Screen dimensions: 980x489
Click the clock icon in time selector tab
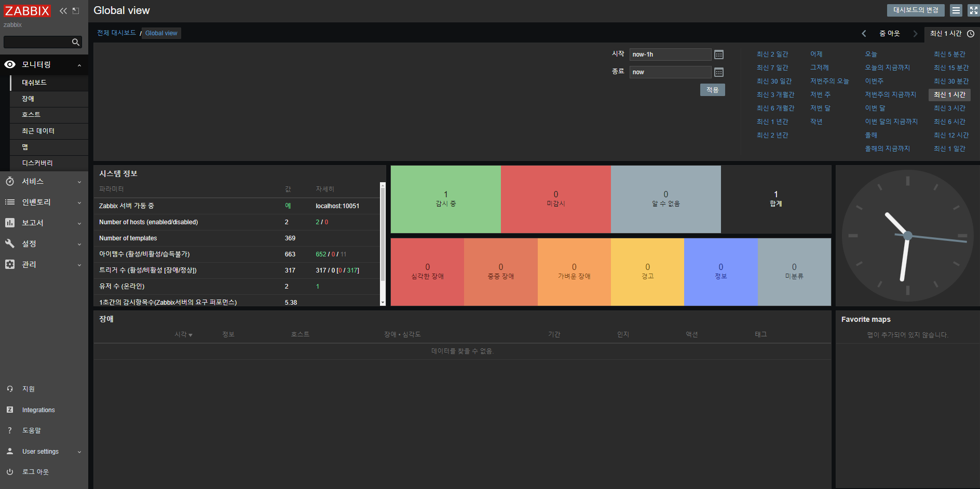971,33
